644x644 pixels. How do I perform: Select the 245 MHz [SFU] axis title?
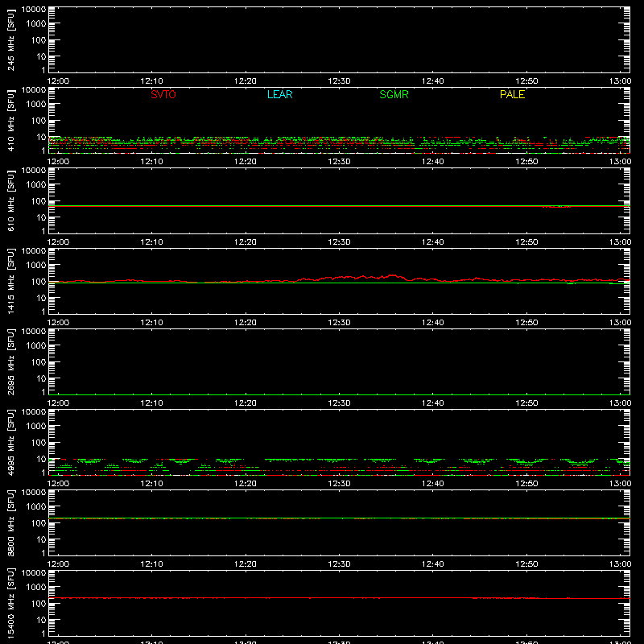[11, 39]
